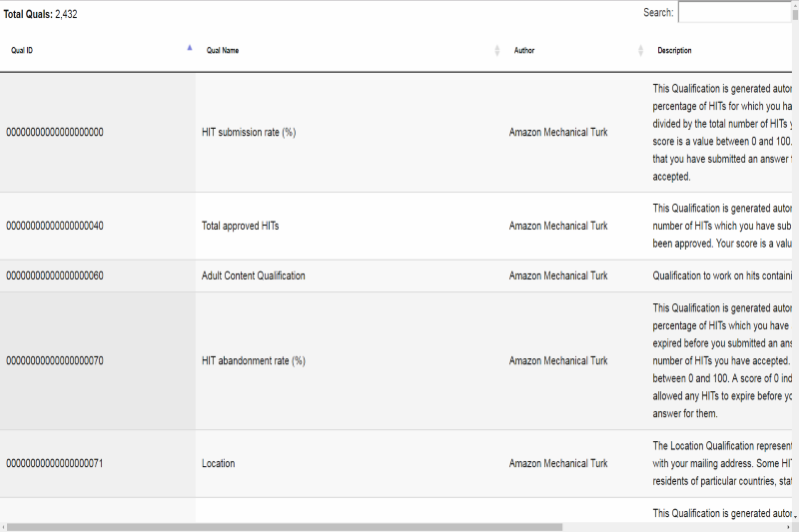Select the Description column header

coord(674,50)
